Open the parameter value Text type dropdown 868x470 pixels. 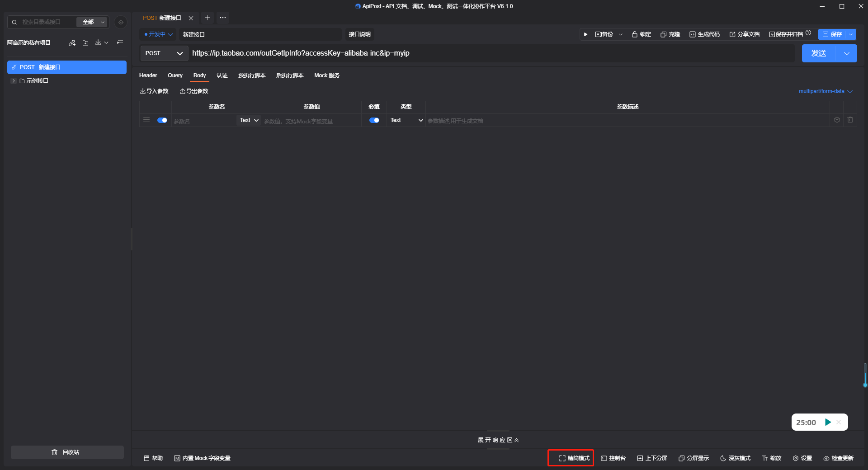[x=249, y=120]
